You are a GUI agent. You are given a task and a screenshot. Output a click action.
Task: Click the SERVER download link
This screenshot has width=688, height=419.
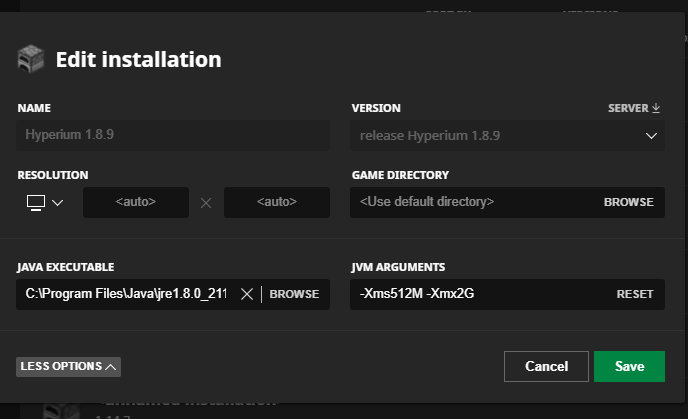(634, 108)
